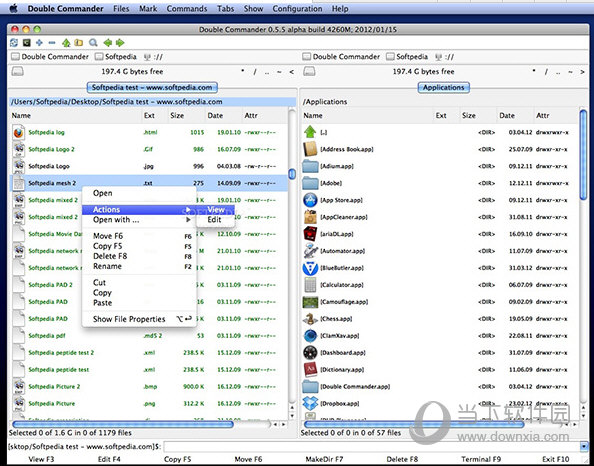Click the green forward arrow toolbar icon

tap(120, 43)
